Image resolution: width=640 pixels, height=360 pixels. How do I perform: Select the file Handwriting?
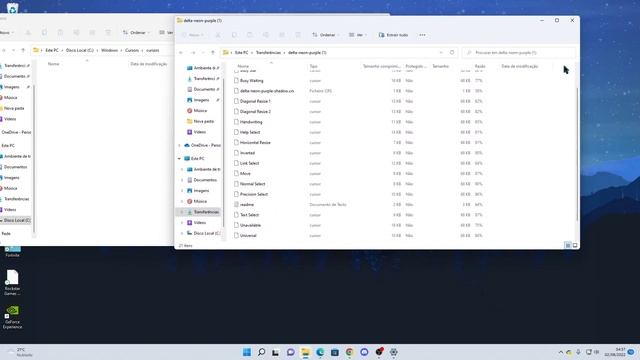[251, 122]
